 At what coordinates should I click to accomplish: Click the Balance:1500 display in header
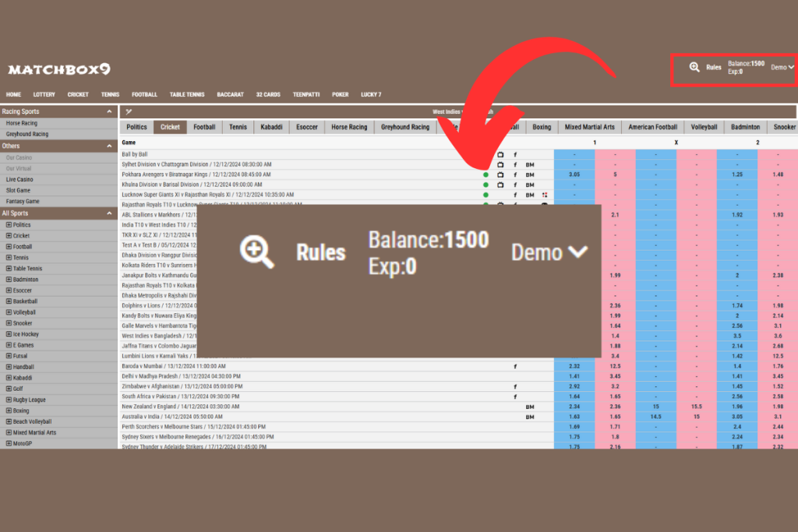tap(746, 64)
